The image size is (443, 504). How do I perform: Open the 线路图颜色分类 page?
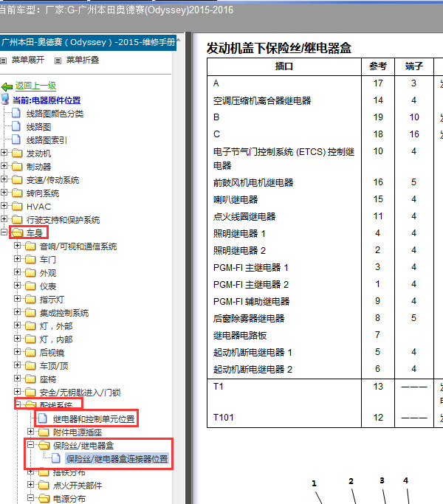click(x=55, y=114)
